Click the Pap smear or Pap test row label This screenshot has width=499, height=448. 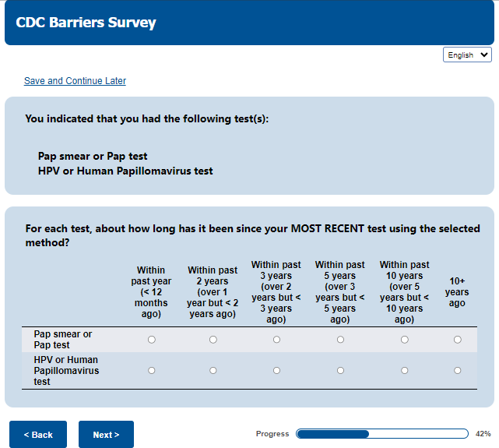pyautogui.click(x=63, y=340)
